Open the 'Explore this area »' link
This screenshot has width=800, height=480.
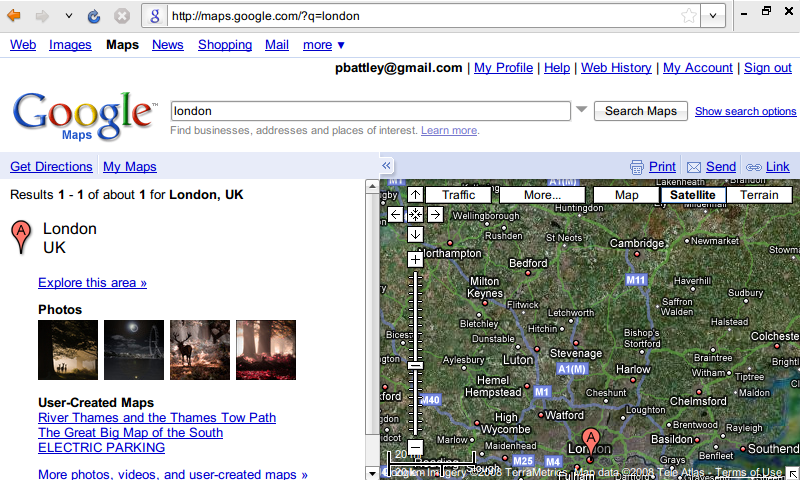click(x=92, y=283)
